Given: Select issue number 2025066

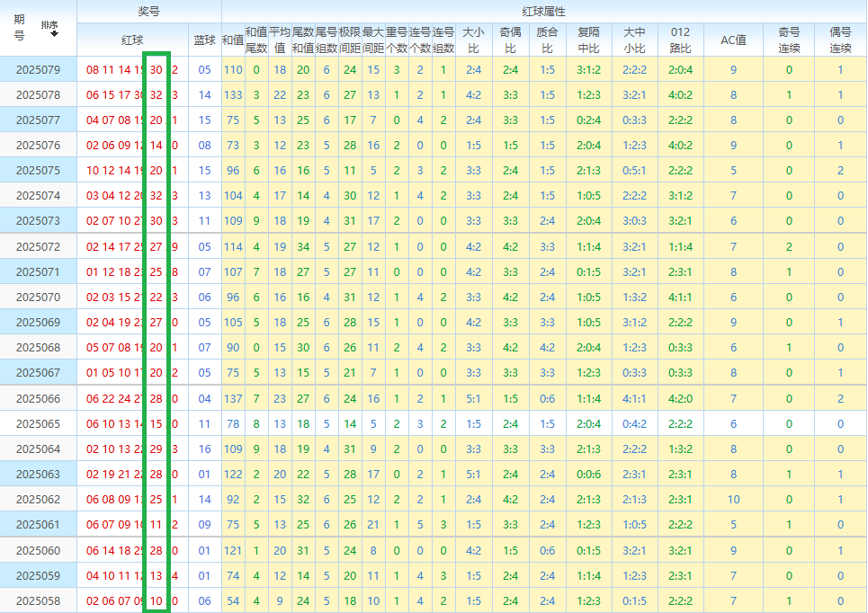Looking at the screenshot, I should point(38,398).
